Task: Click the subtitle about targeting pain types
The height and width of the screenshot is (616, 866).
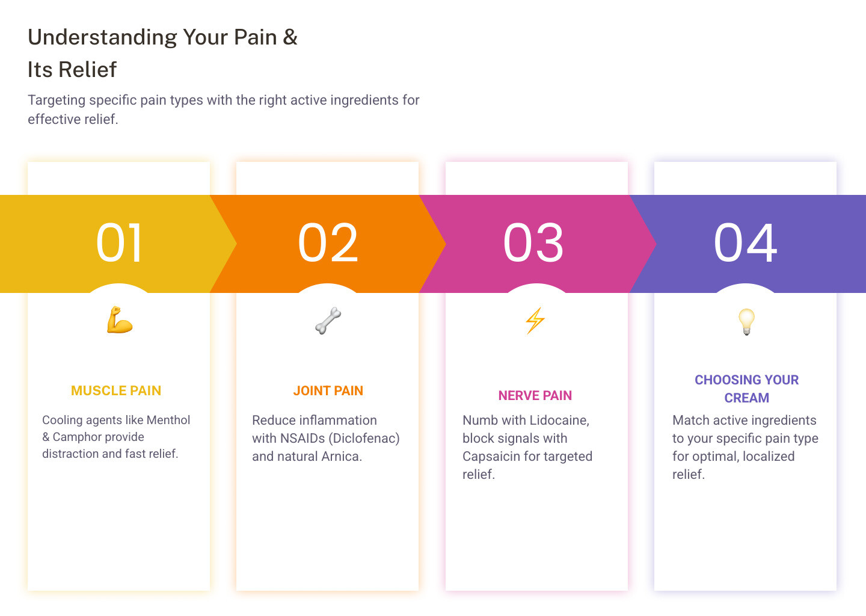Action: tap(223, 109)
